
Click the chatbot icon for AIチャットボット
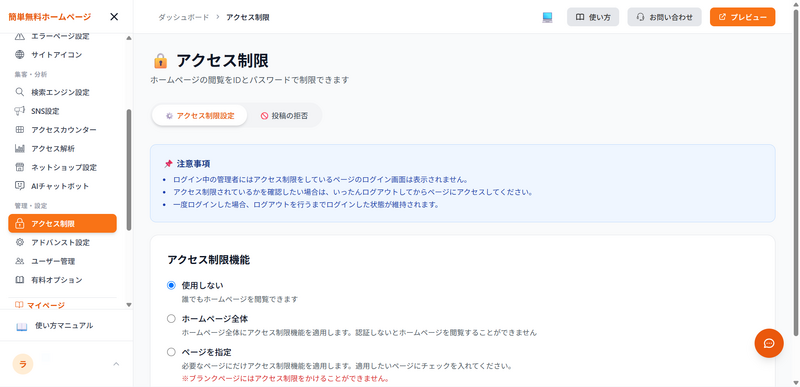[19, 186]
